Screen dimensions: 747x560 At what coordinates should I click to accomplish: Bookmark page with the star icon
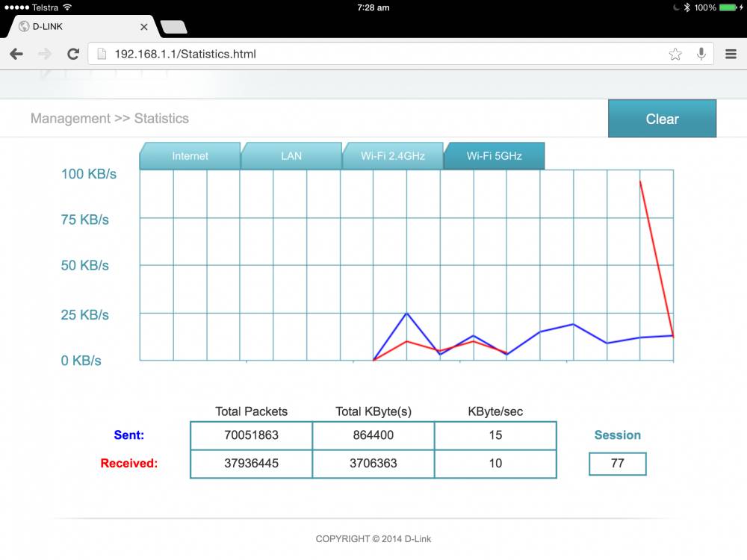[675, 54]
